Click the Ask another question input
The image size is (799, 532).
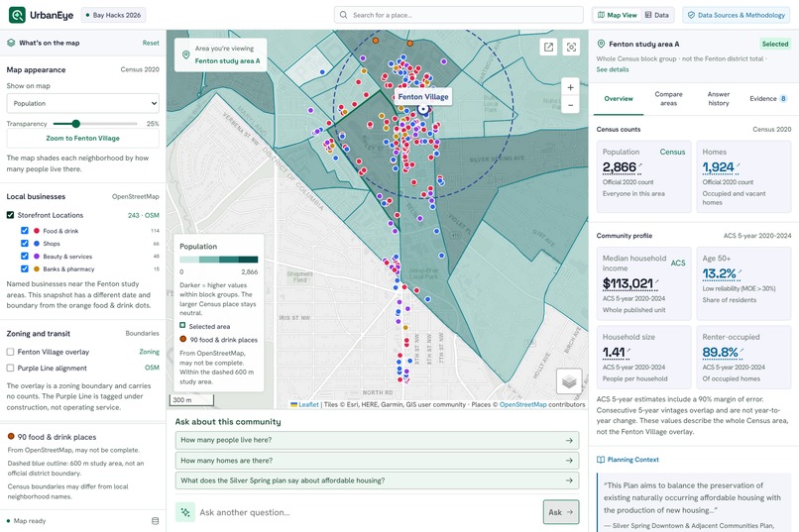click(367, 512)
